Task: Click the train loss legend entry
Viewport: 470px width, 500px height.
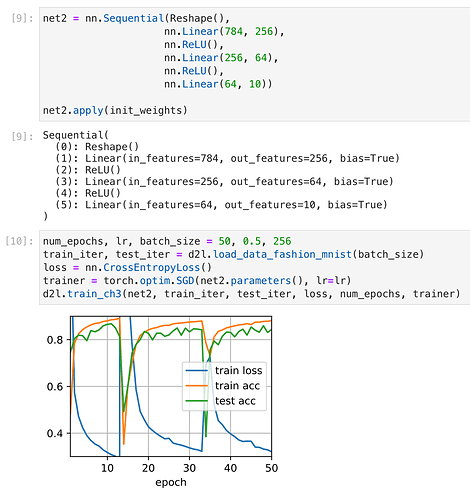Action: click(x=224, y=370)
